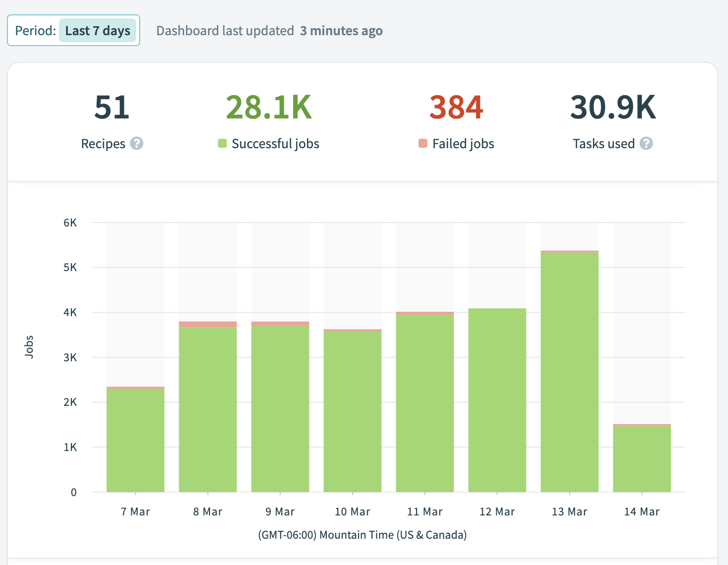The image size is (728, 565).
Task: Click the 30.9K tasks used number
Action: coord(613,108)
